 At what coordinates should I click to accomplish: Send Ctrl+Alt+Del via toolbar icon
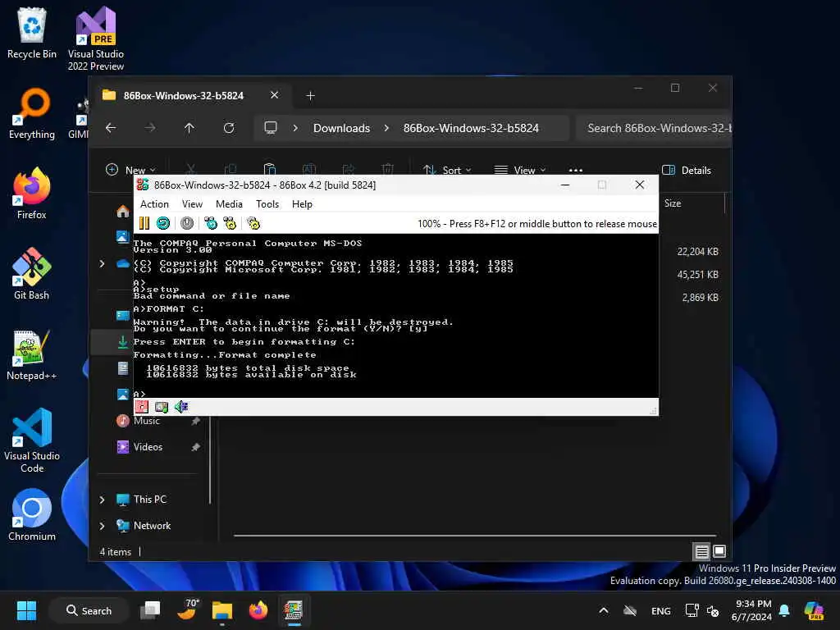[211, 223]
